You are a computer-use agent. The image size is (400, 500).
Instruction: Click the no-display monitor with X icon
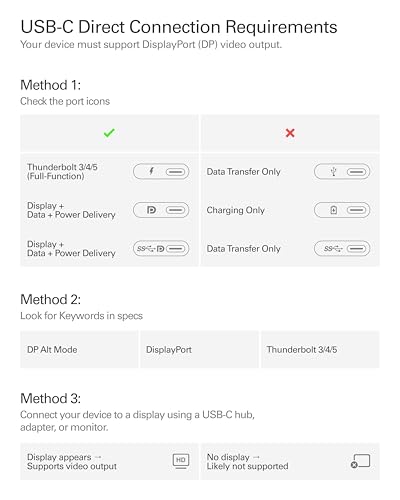click(x=360, y=461)
